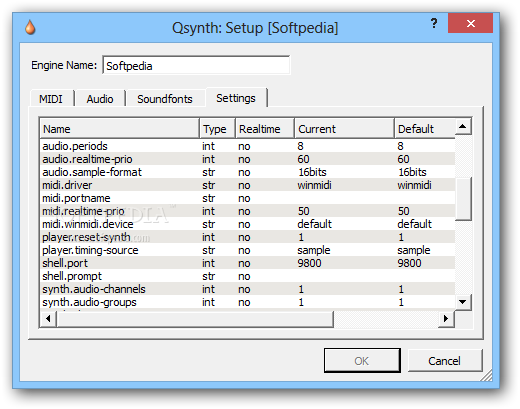
Task: Click the Realtime column header
Action: tap(265, 129)
